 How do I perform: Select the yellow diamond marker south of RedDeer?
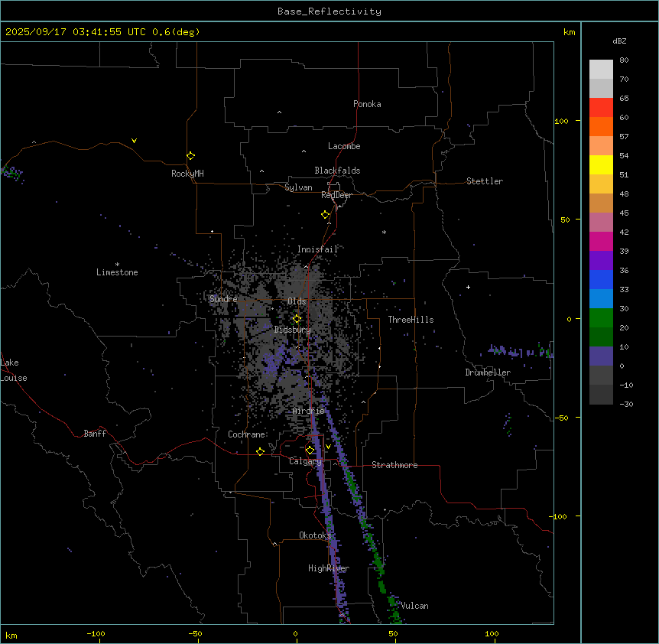tap(325, 215)
